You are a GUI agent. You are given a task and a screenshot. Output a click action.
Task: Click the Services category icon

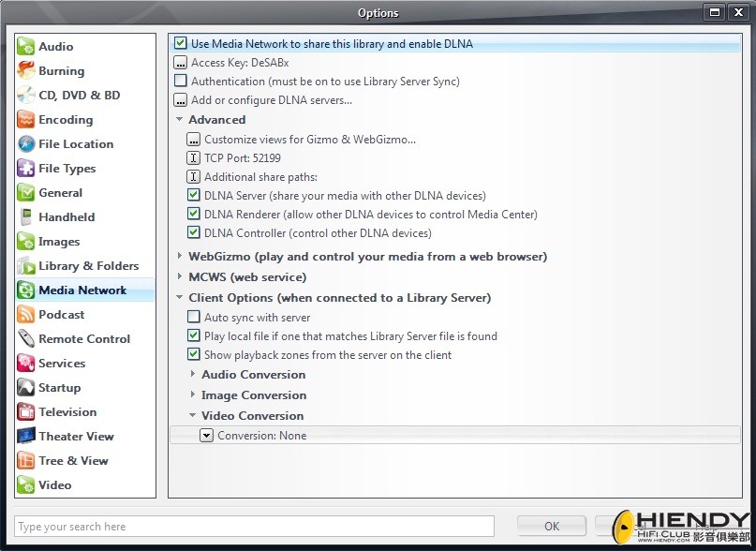pos(26,363)
